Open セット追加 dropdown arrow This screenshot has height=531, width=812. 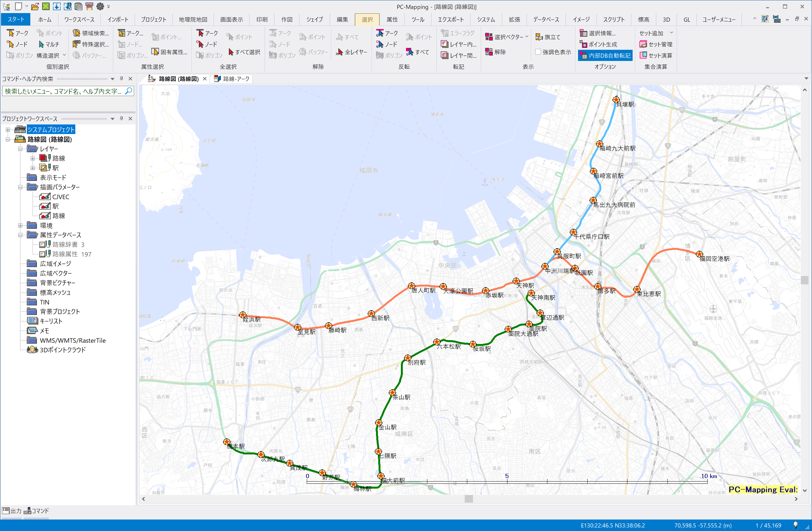point(672,33)
